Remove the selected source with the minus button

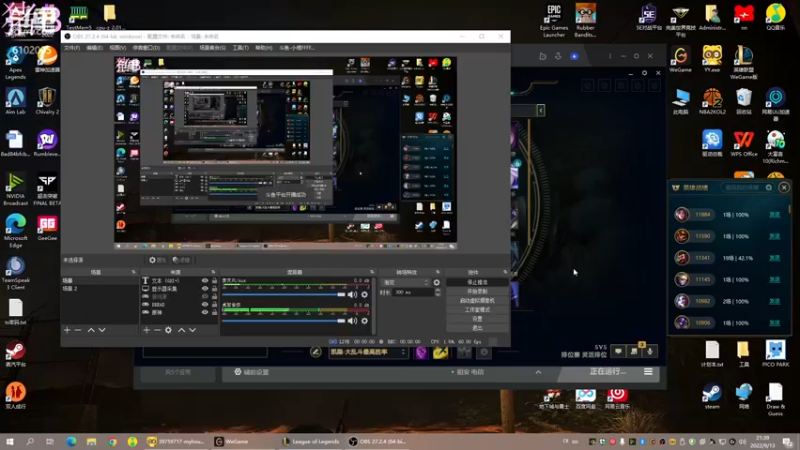[x=157, y=330]
